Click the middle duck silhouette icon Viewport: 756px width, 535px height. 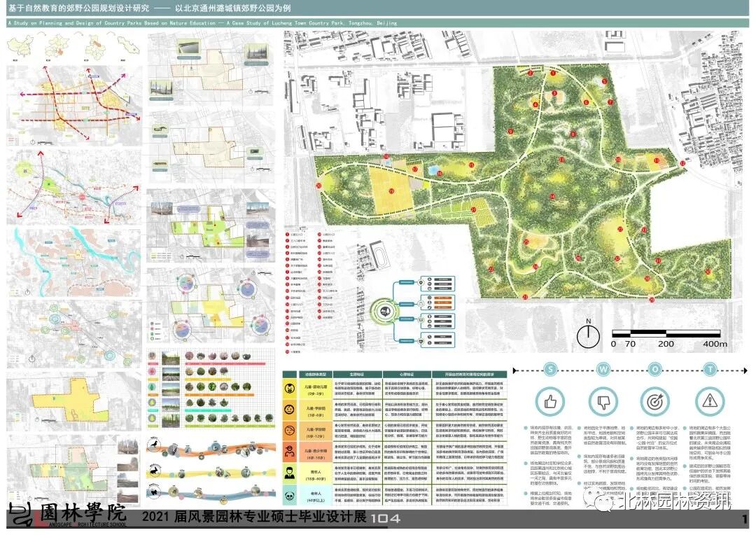point(154,470)
